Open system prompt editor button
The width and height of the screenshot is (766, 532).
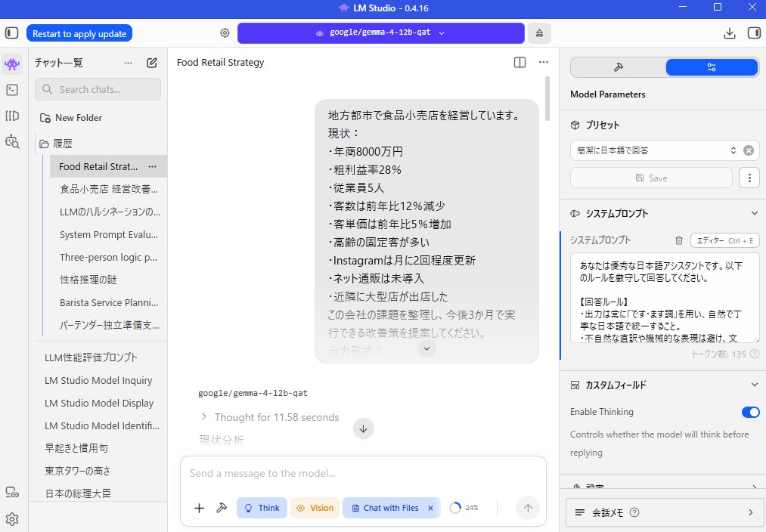tap(725, 240)
